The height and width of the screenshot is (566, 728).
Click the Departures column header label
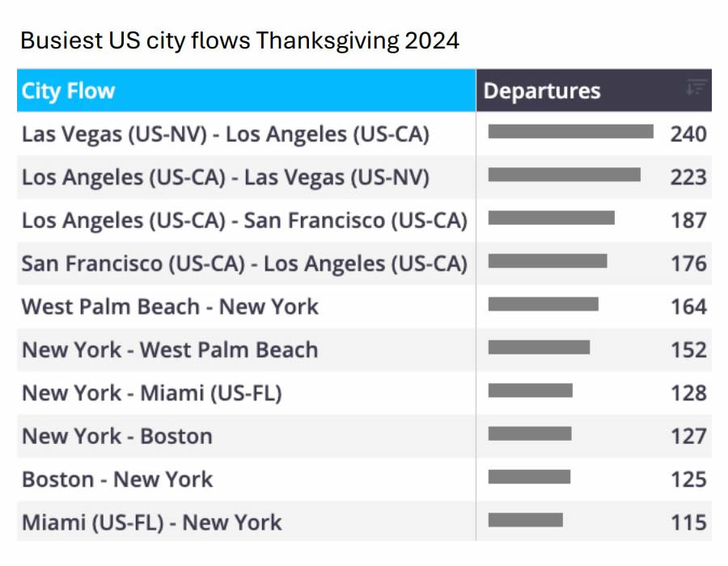coord(542,91)
